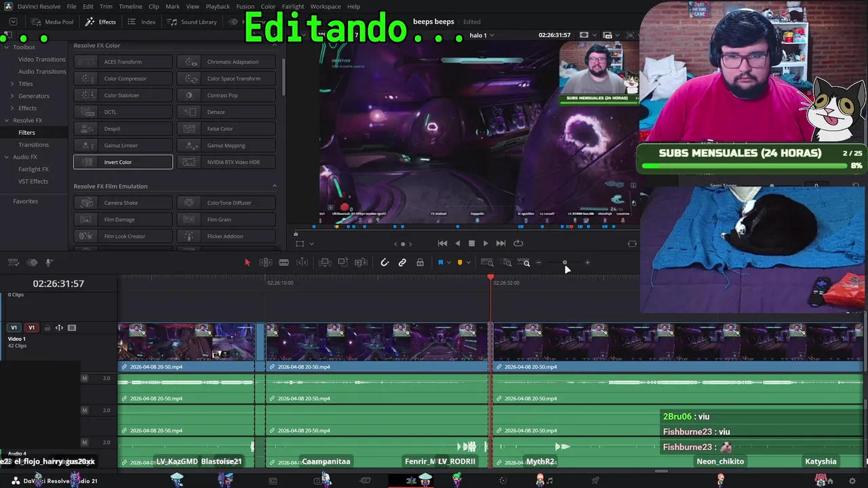Expand the Titles category
This screenshot has height=488, width=868.
[12, 84]
